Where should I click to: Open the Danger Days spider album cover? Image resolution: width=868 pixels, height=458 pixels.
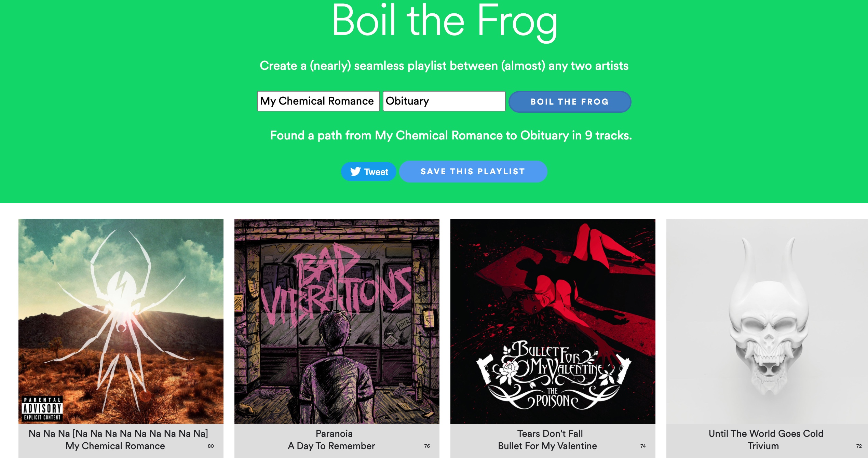pyautogui.click(x=121, y=321)
